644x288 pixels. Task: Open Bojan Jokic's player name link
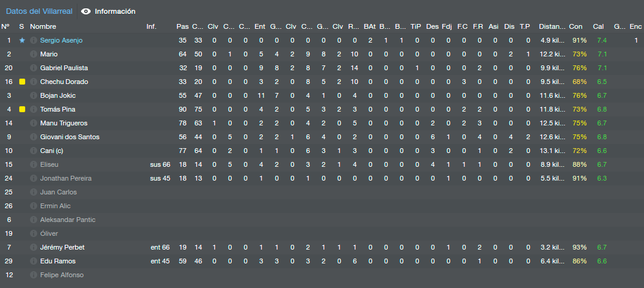tap(58, 95)
